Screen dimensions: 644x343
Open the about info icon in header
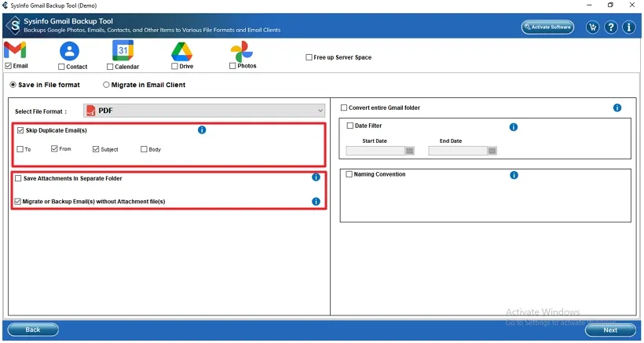click(629, 27)
